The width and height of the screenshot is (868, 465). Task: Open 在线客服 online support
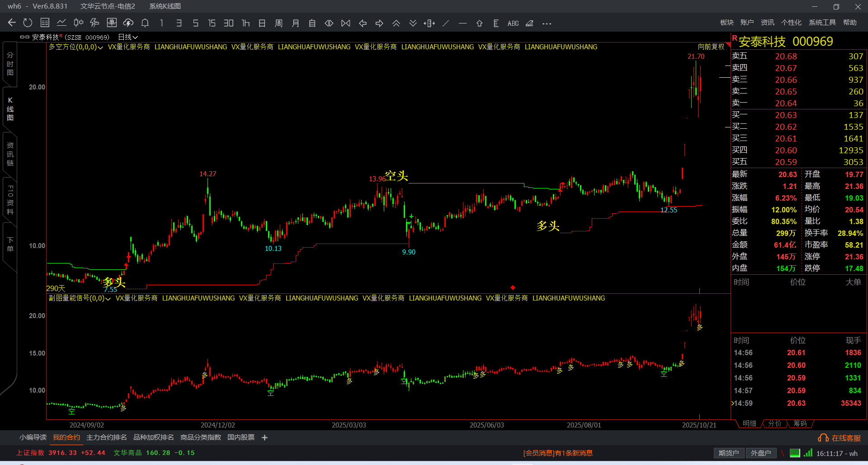[840, 438]
